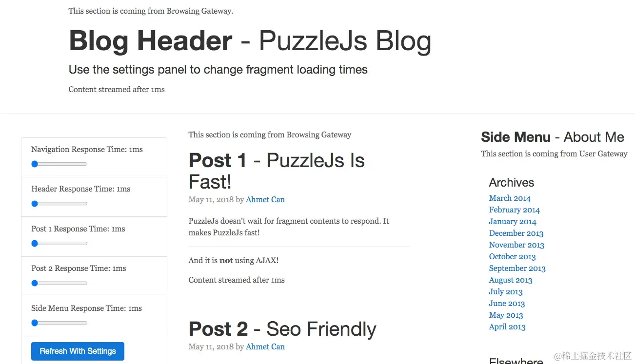
Task: Open the August 2013 archive
Action: 511,280
